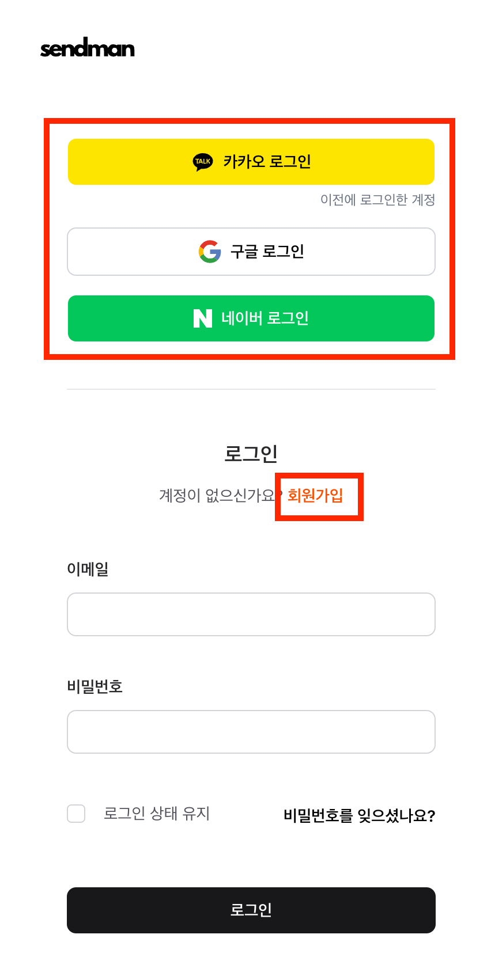Image resolution: width=491 pixels, height=980 pixels.
Task: Click the 이메일 field label
Action: [x=88, y=569]
